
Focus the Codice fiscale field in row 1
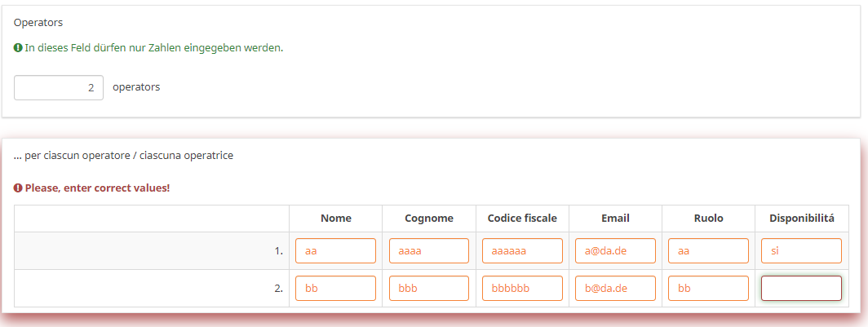522,251
